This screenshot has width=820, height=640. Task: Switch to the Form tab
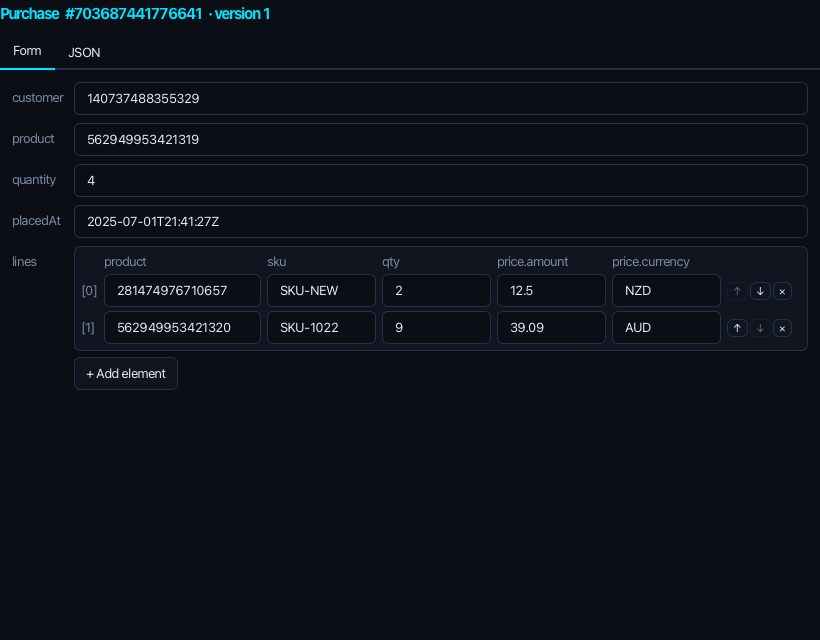point(27,51)
